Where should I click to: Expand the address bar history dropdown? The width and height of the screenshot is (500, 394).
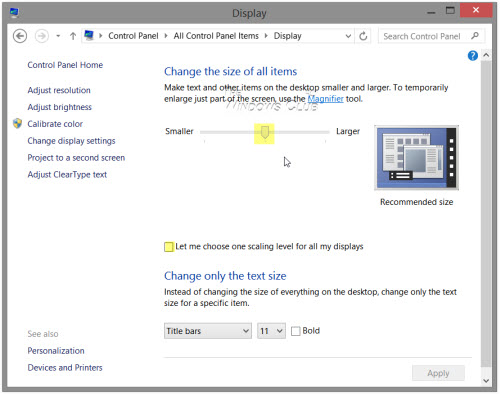[348, 36]
